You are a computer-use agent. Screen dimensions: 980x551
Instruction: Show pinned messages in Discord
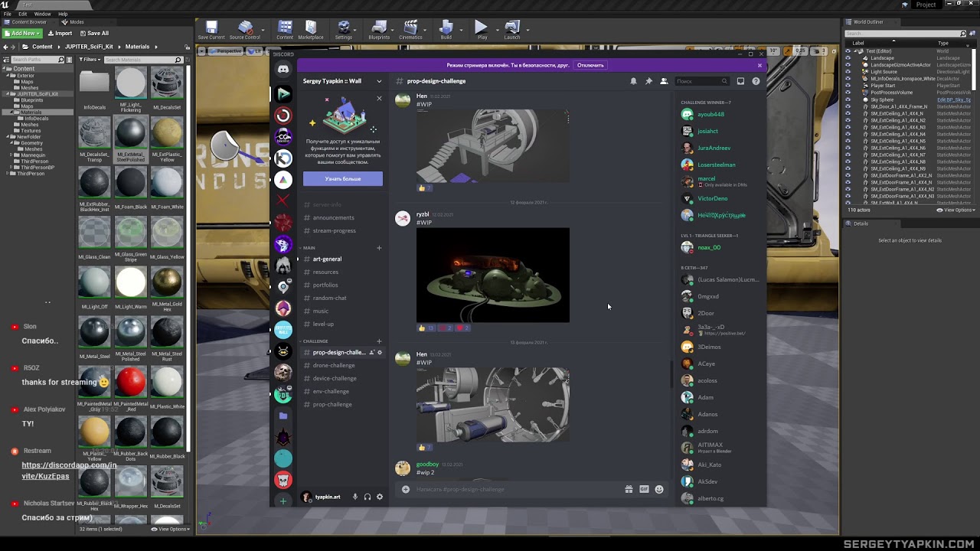648,81
